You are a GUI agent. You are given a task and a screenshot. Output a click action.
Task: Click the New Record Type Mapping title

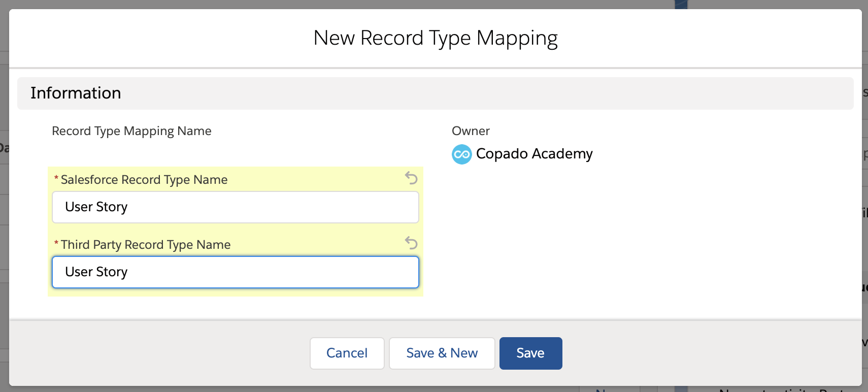pos(435,38)
